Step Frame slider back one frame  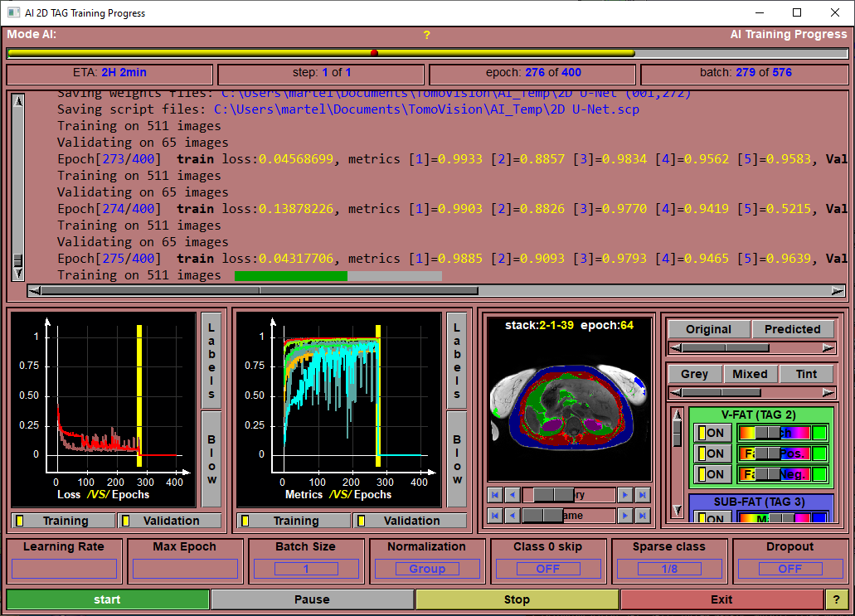512,516
